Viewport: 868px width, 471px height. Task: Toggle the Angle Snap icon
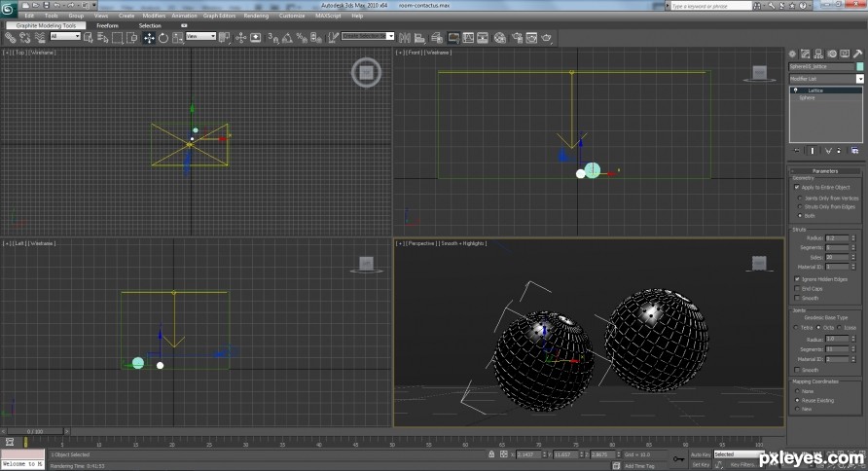287,38
